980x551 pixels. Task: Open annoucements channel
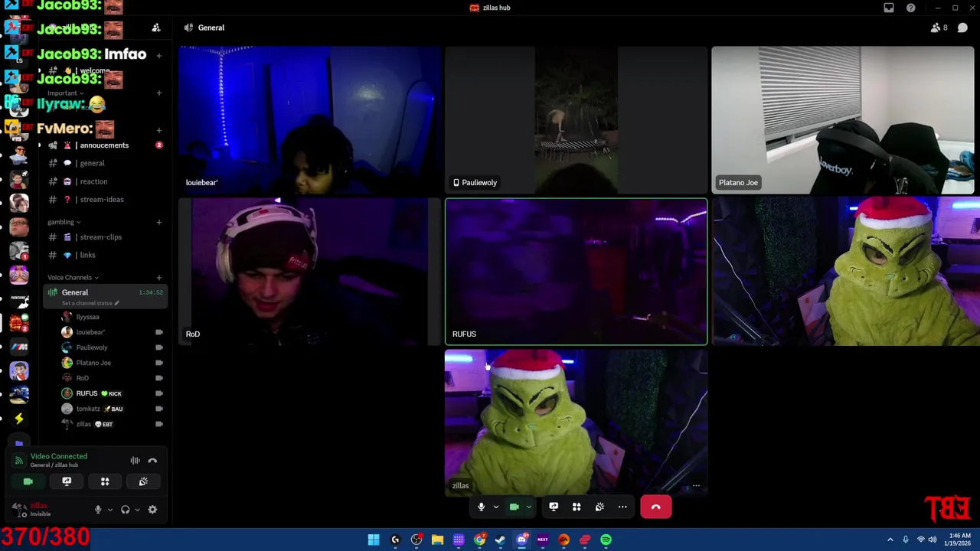[x=103, y=145]
